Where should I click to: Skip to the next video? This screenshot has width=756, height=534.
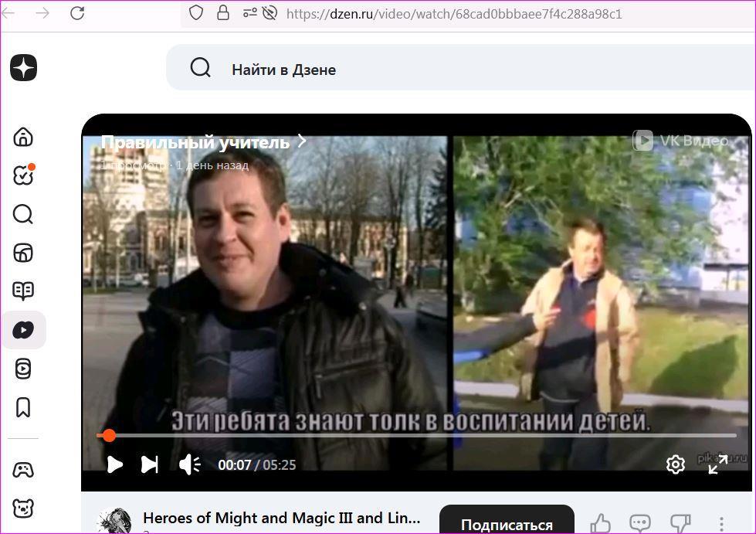click(150, 464)
